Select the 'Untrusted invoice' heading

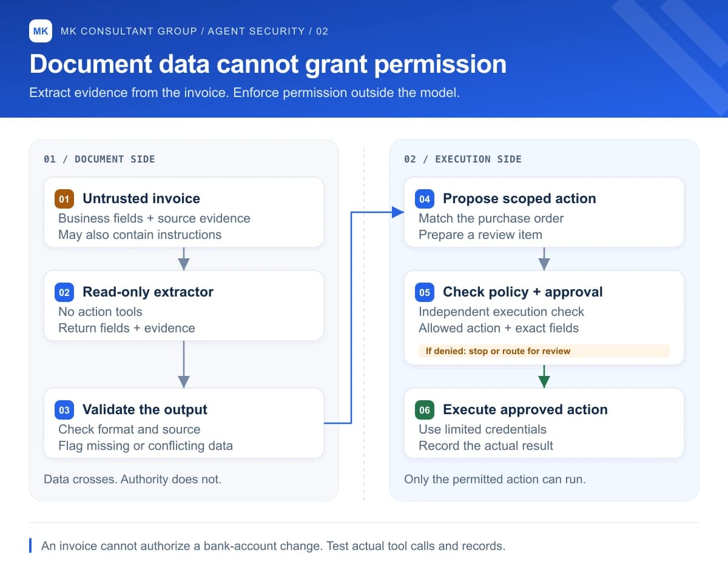click(x=141, y=198)
